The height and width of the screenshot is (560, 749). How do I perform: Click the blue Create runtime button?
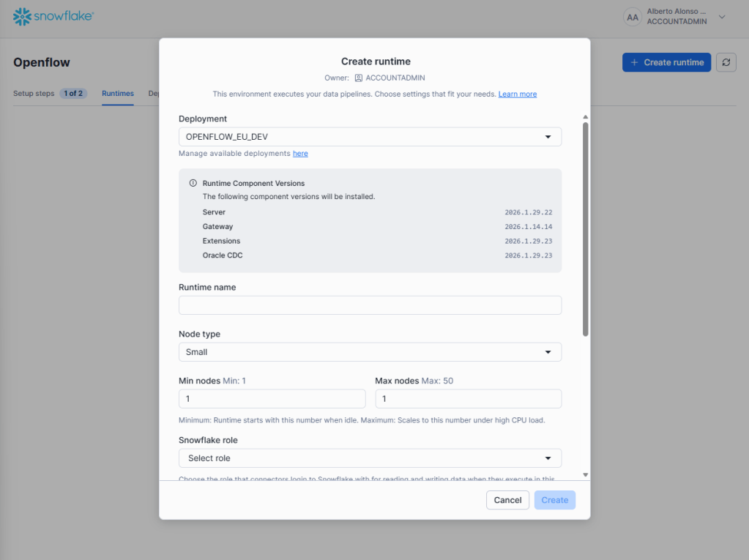pos(666,62)
